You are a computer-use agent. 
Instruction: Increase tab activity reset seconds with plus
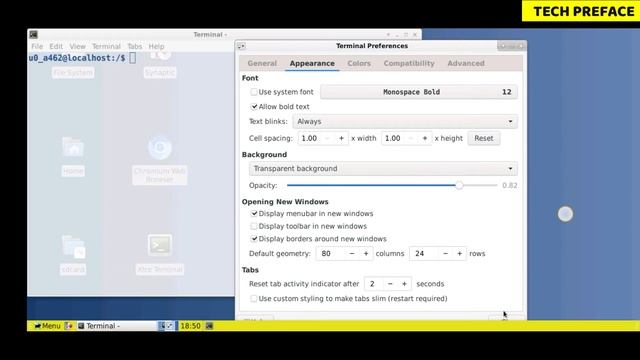404,284
